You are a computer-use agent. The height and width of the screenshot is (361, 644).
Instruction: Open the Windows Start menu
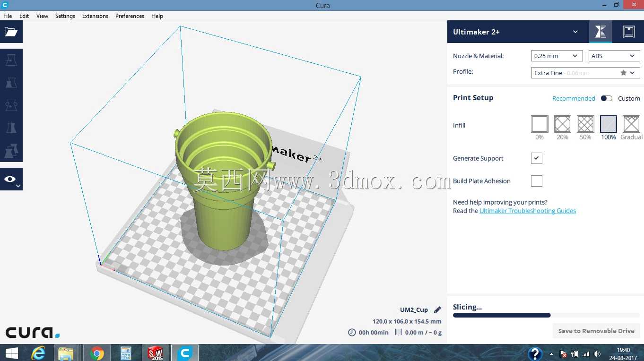(12, 353)
